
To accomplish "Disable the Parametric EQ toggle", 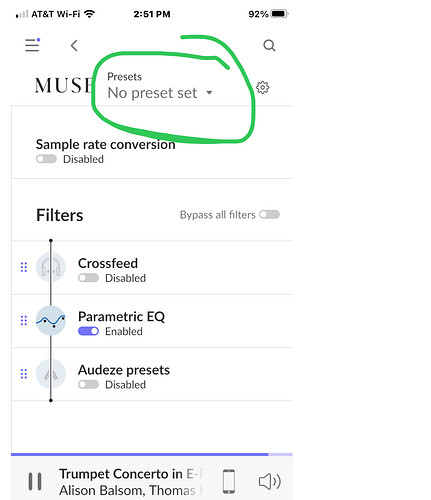I will tap(88, 331).
